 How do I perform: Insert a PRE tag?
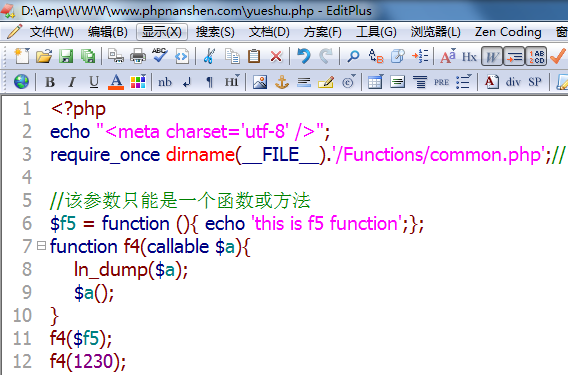(x=442, y=82)
